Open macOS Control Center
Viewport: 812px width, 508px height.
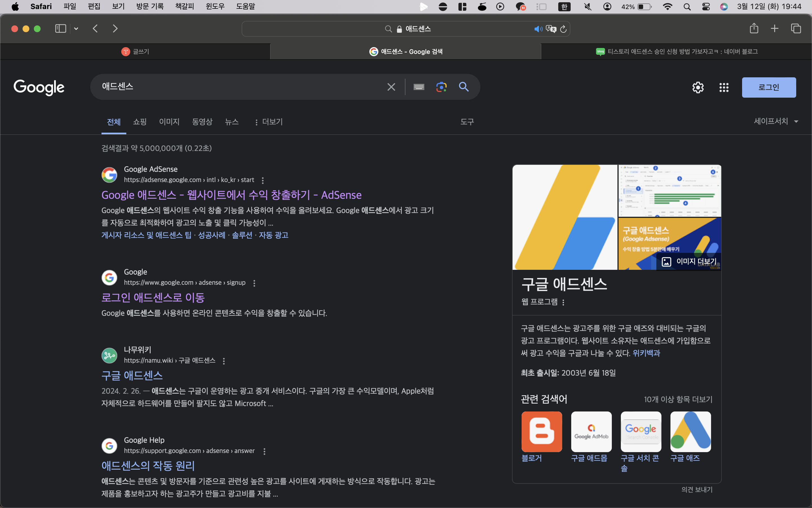click(706, 6)
